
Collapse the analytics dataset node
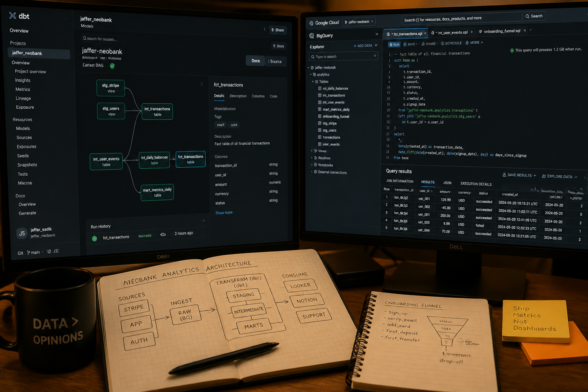tap(311, 75)
